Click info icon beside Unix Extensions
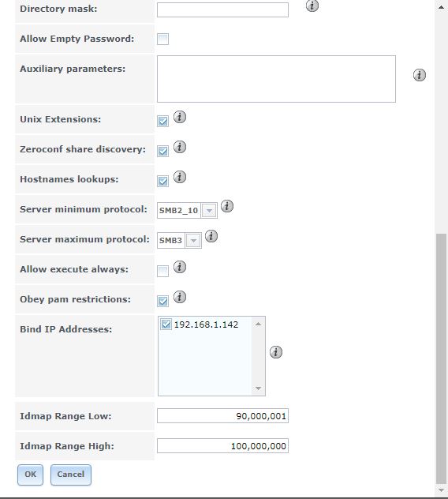 coord(180,117)
